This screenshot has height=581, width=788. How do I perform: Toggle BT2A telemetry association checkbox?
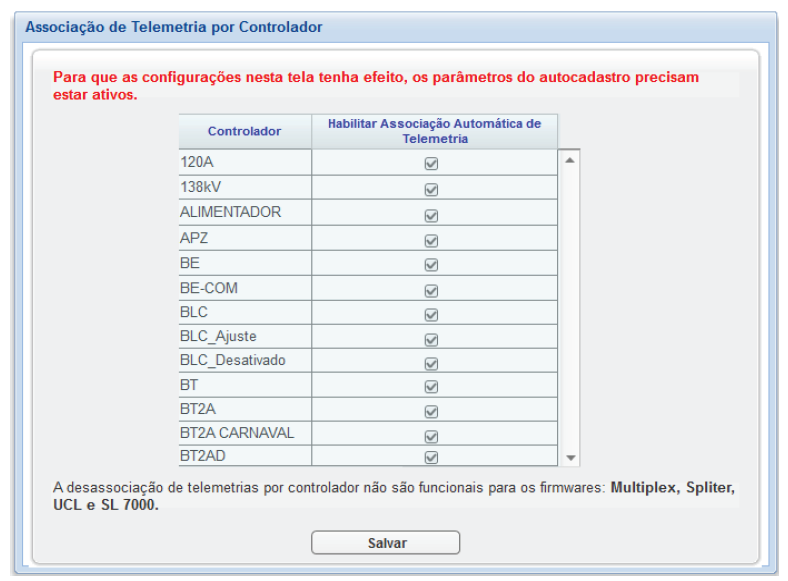(432, 411)
